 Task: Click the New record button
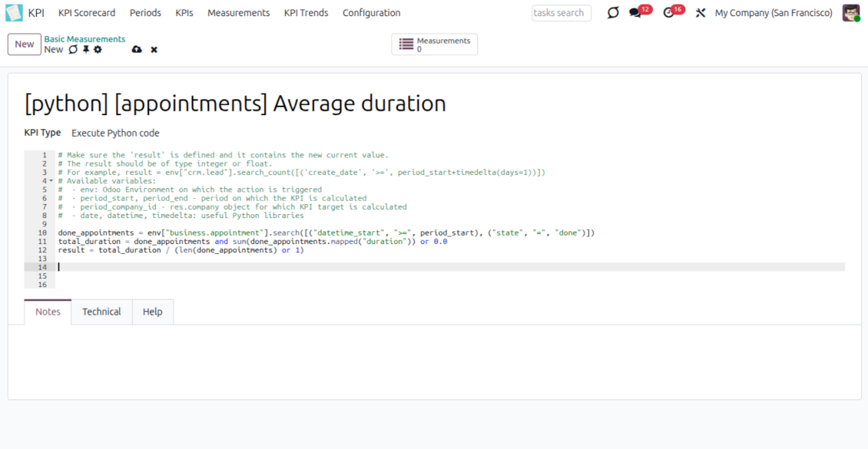click(x=25, y=45)
